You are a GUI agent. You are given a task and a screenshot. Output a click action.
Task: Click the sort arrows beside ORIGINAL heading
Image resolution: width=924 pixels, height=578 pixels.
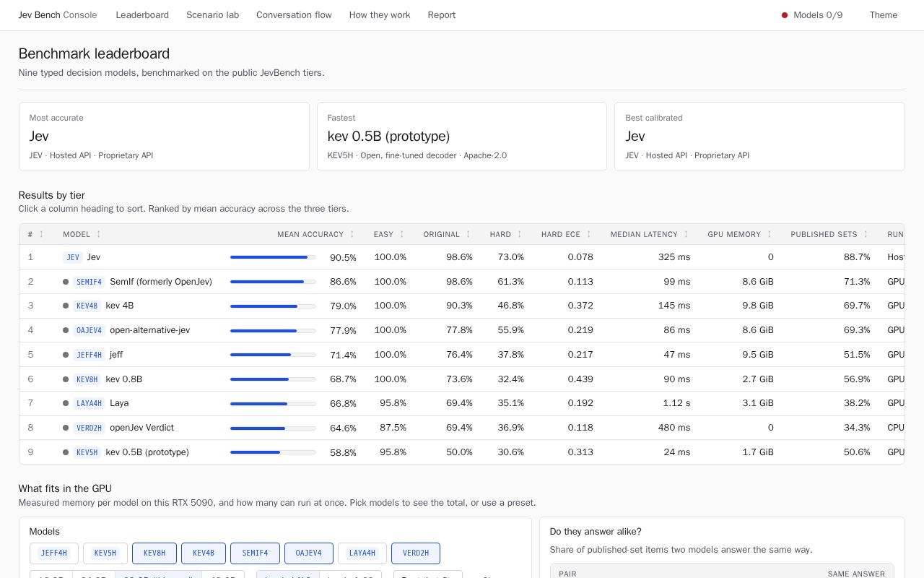pyautogui.click(x=468, y=234)
